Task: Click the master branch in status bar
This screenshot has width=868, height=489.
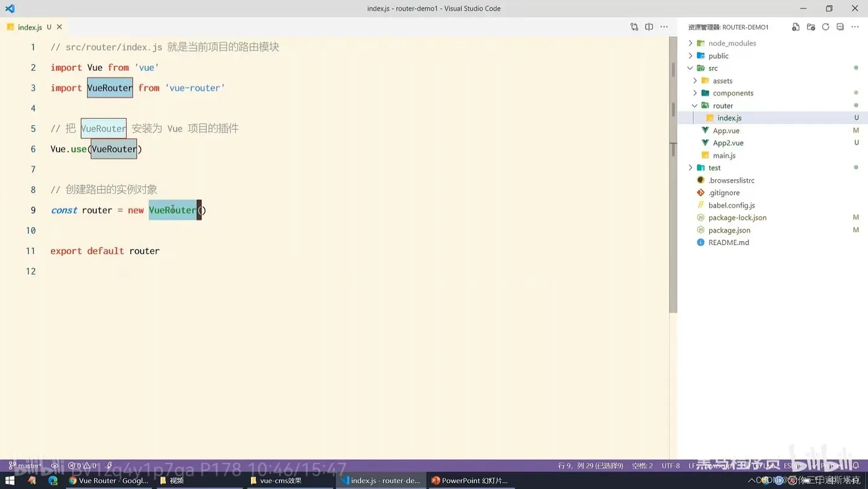Action: pyautogui.click(x=25, y=465)
